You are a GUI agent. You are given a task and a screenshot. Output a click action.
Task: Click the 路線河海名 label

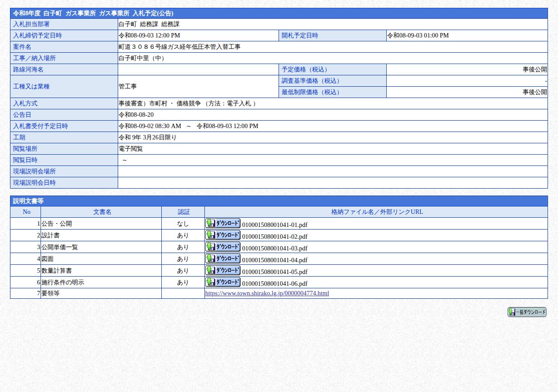click(64, 69)
